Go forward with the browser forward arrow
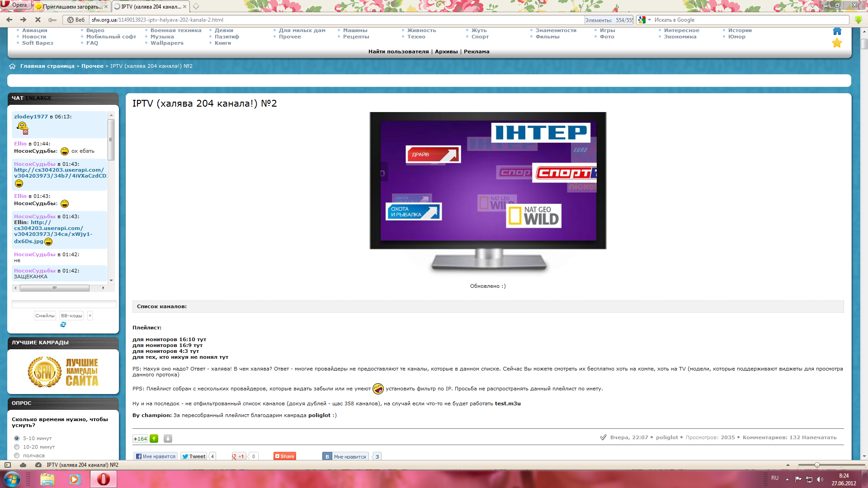The width and height of the screenshot is (868, 488). 24,20
